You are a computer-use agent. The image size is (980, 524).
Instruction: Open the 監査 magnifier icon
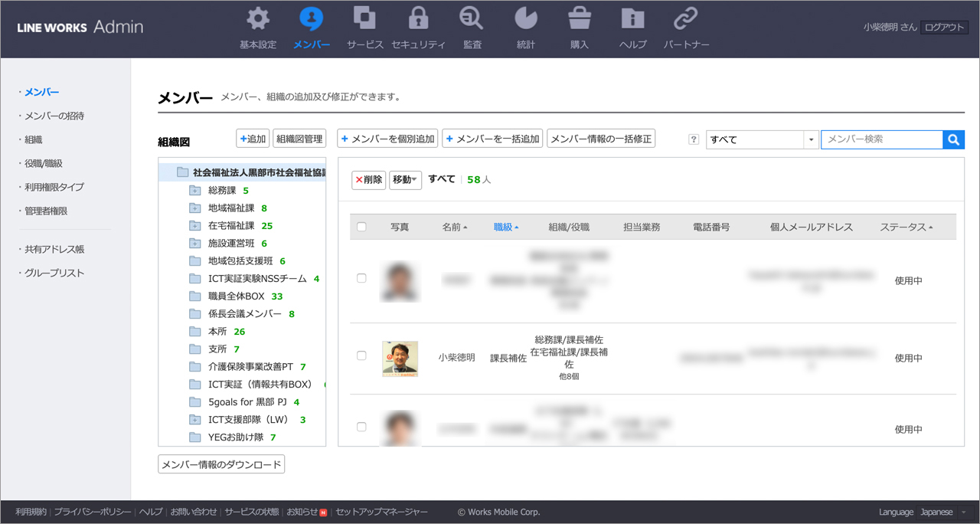472,19
